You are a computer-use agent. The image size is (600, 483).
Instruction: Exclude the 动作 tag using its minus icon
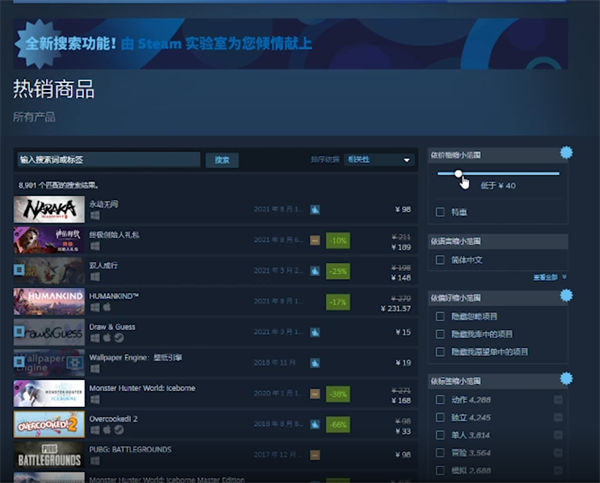point(558,400)
